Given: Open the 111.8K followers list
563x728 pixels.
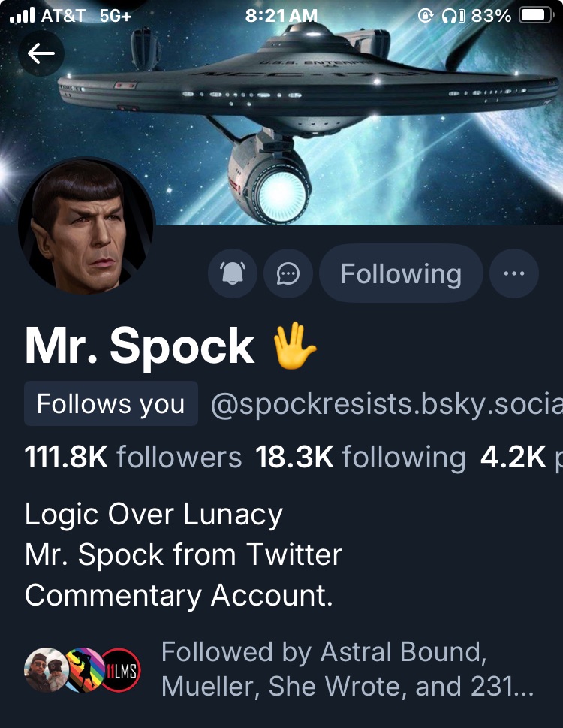Looking at the screenshot, I should (x=133, y=457).
